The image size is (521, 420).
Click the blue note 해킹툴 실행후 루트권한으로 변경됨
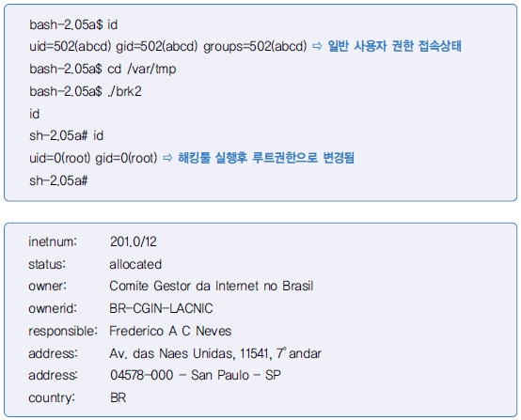pyautogui.click(x=266, y=157)
